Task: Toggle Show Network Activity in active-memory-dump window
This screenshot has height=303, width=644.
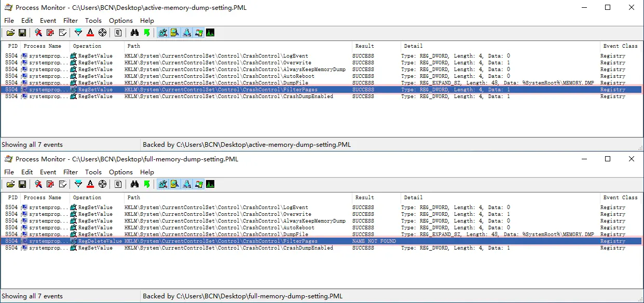Action: tap(187, 33)
